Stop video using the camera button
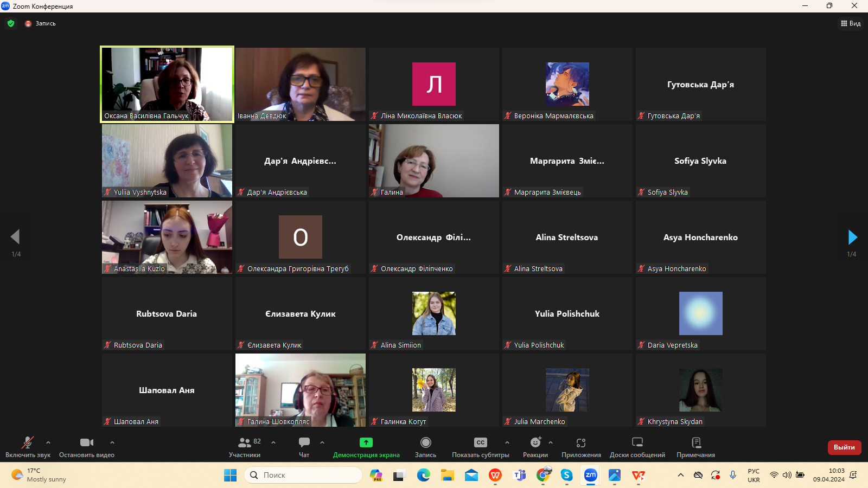The height and width of the screenshot is (488, 868). coord(87,442)
